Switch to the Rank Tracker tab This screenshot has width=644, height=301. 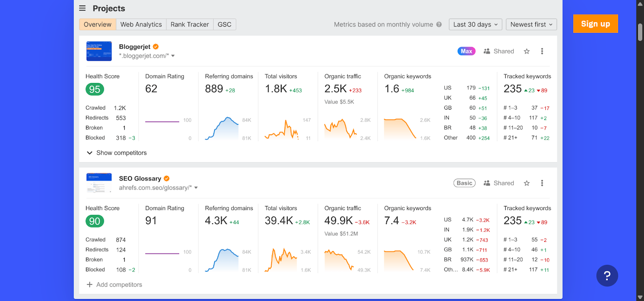point(190,25)
